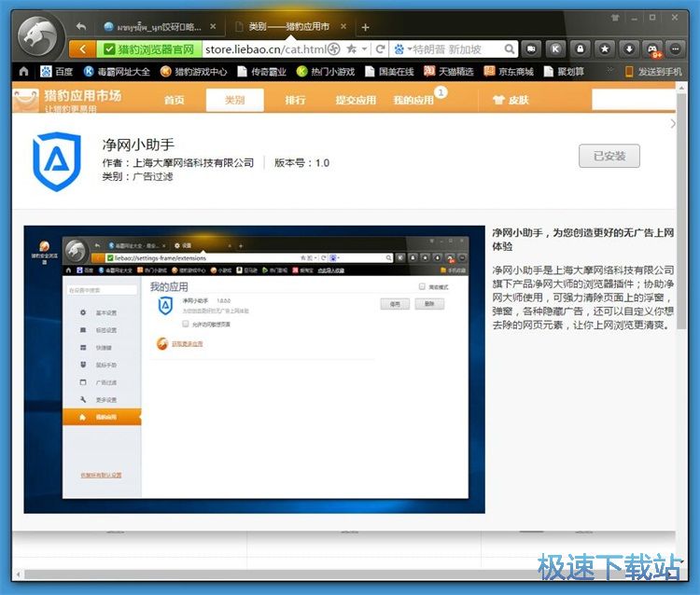The height and width of the screenshot is (595, 700).
Task: Open the 猎豹游戏中心 bookmark
Action: [194, 72]
